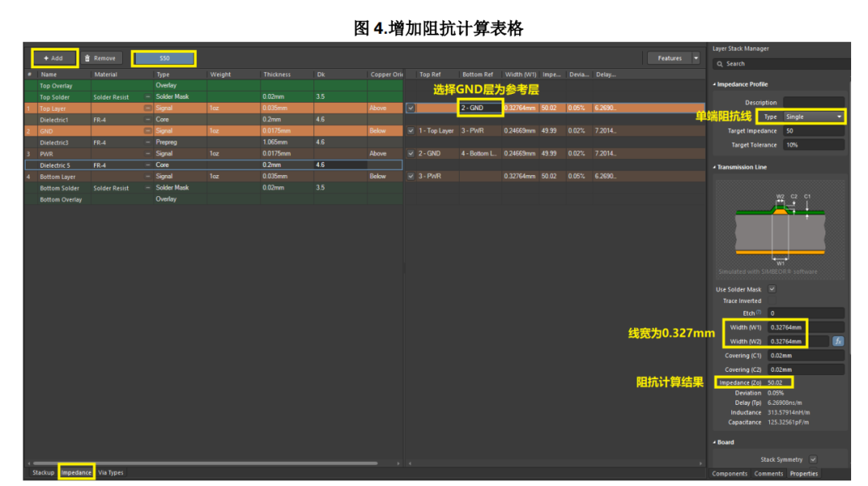Click the Etch help icon
The image size is (868, 486).
[x=759, y=312]
